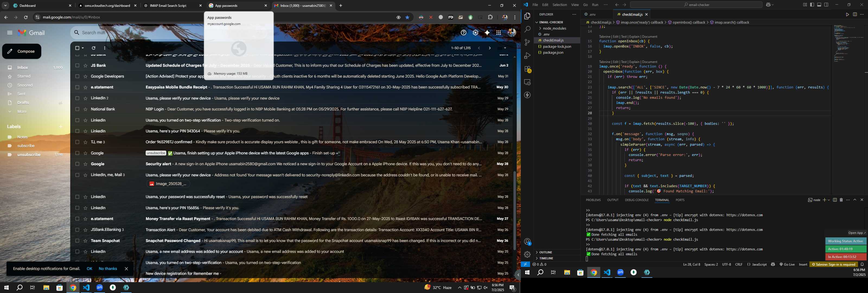Click Windows Start button on left taskbar
Image resolution: width=868 pixels, height=293 pixels.
[x=6, y=288]
